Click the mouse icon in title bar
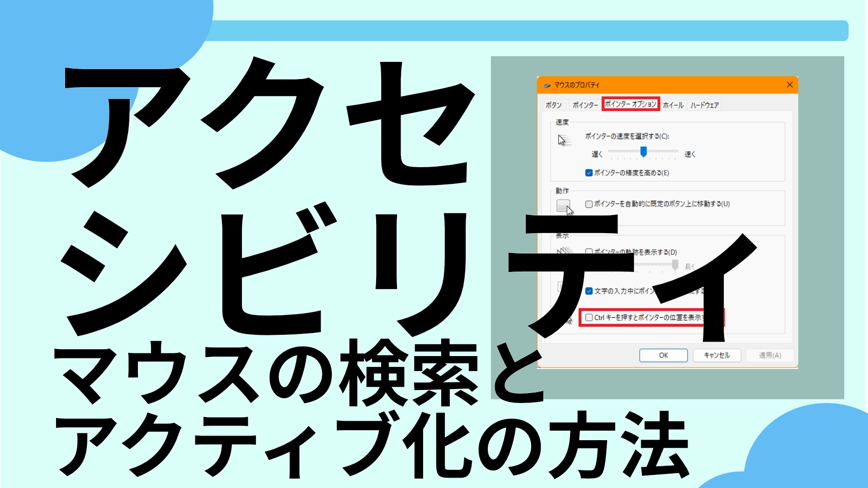The width and height of the screenshot is (868, 488). click(x=547, y=85)
